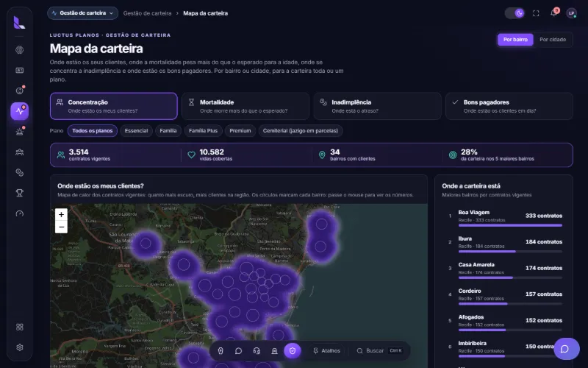Select the Inadimplência tab

click(x=377, y=106)
